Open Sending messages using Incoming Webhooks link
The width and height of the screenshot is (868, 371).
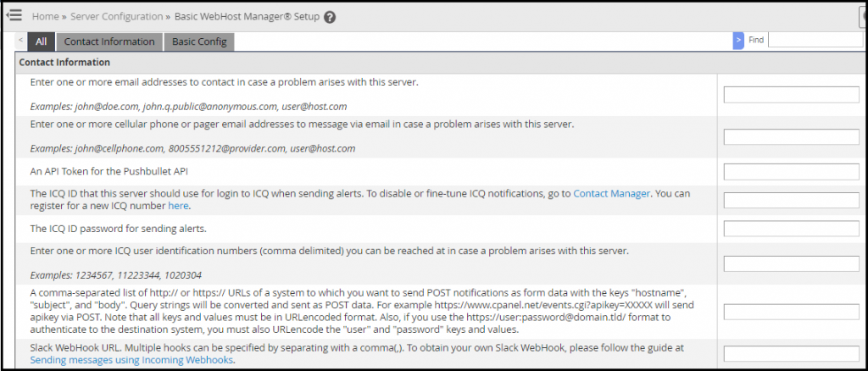[x=132, y=360]
